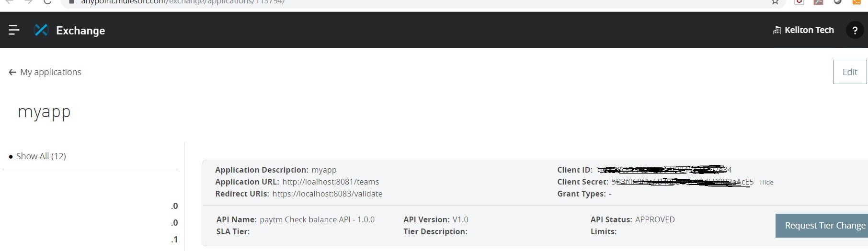
Task: Click the Edit application button
Action: point(849,72)
